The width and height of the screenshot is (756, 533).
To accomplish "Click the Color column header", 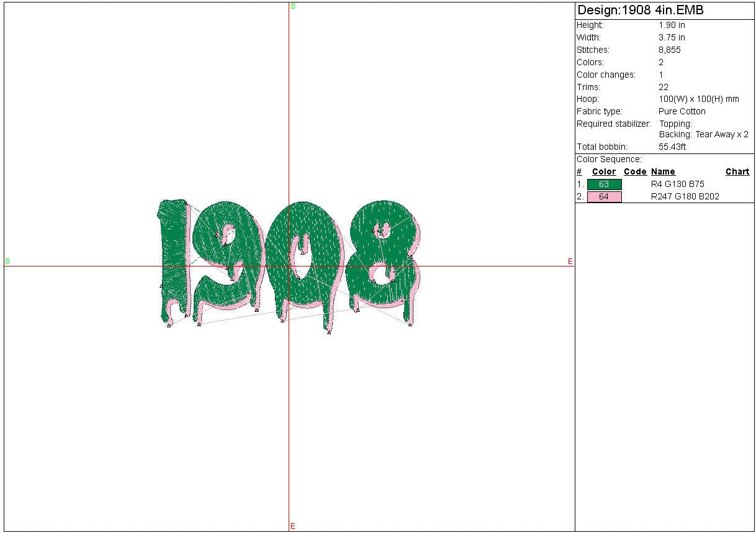I will (x=603, y=172).
